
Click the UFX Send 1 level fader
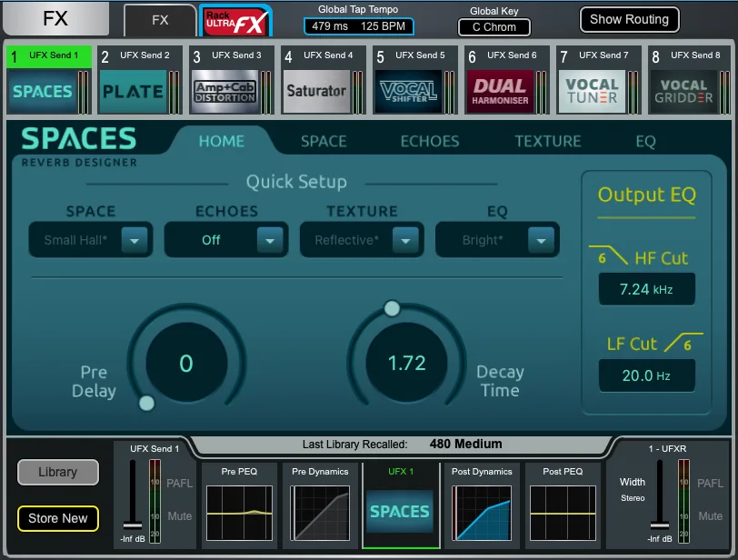pos(133,525)
